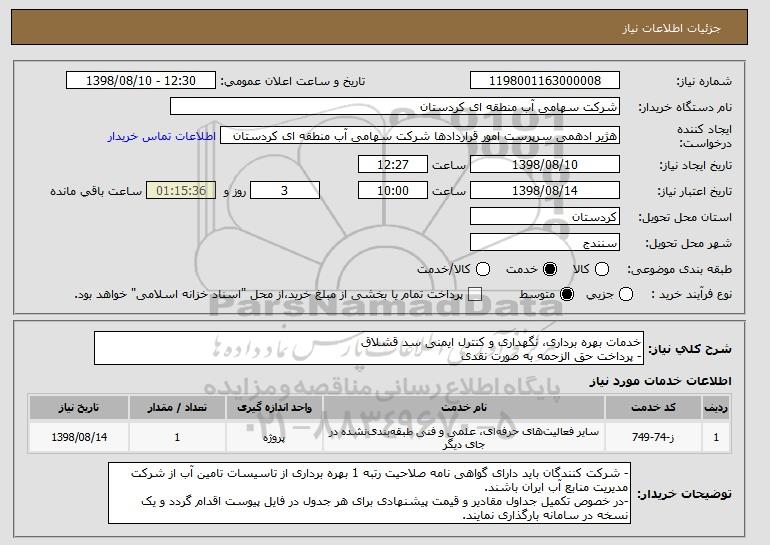770x545 pixels.
Task: Select the خدمت radio button
Action: point(550,269)
